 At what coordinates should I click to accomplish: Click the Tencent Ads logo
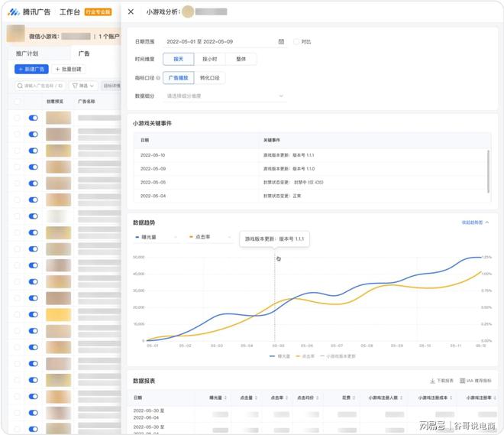pyautogui.click(x=14, y=11)
